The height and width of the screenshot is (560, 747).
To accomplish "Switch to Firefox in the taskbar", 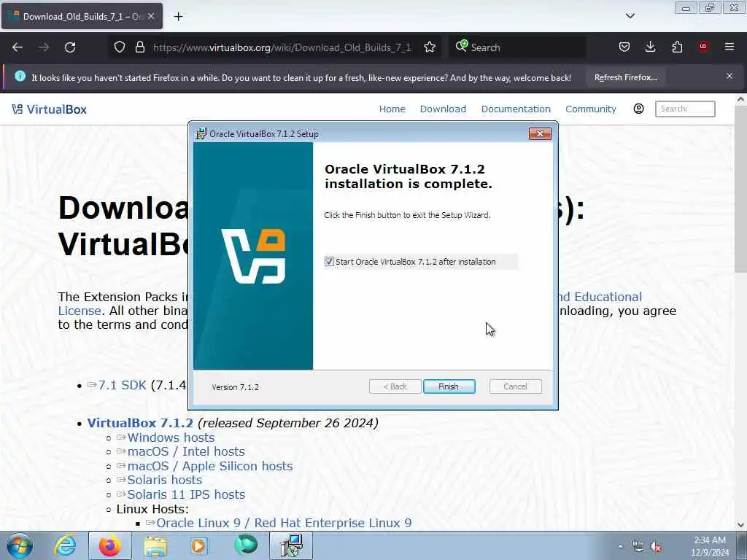I will click(x=110, y=545).
